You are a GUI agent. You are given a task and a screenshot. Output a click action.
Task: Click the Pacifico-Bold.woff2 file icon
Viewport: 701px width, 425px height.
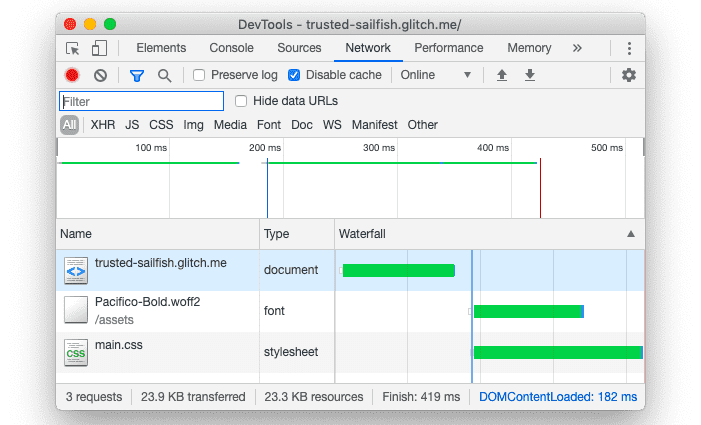pos(76,310)
